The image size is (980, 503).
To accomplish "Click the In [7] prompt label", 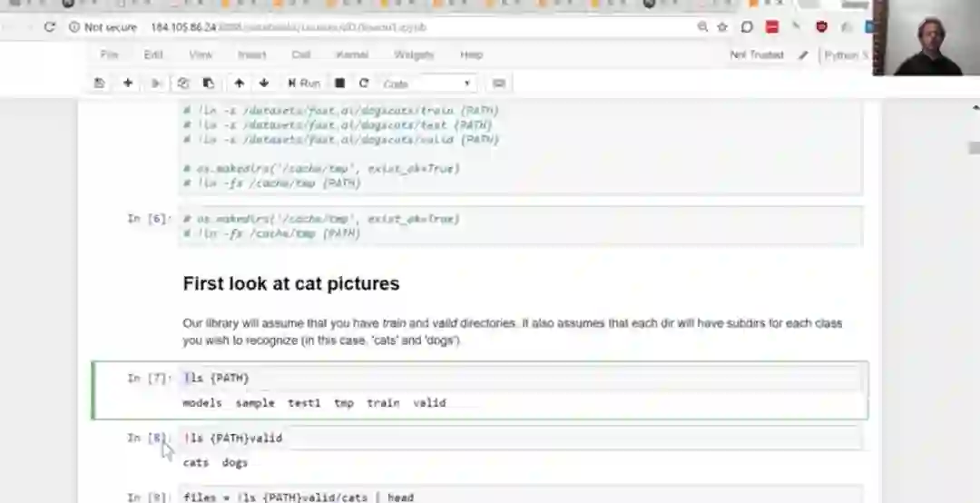I will click(x=149, y=378).
